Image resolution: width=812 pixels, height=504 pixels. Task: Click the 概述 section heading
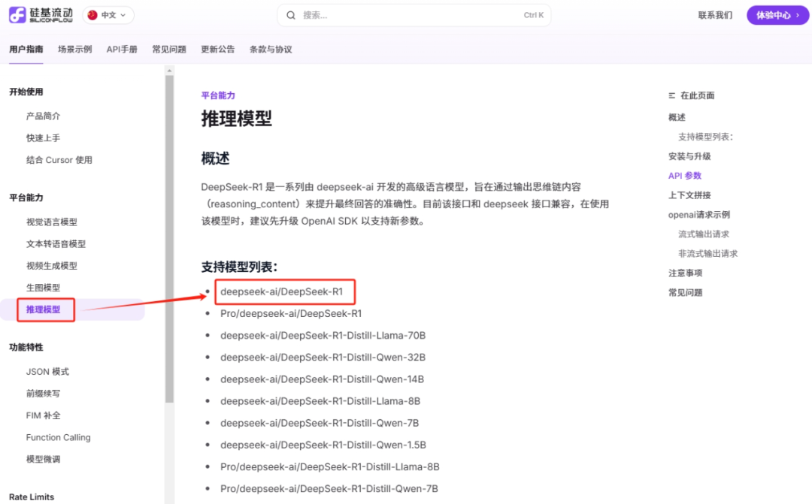click(216, 158)
